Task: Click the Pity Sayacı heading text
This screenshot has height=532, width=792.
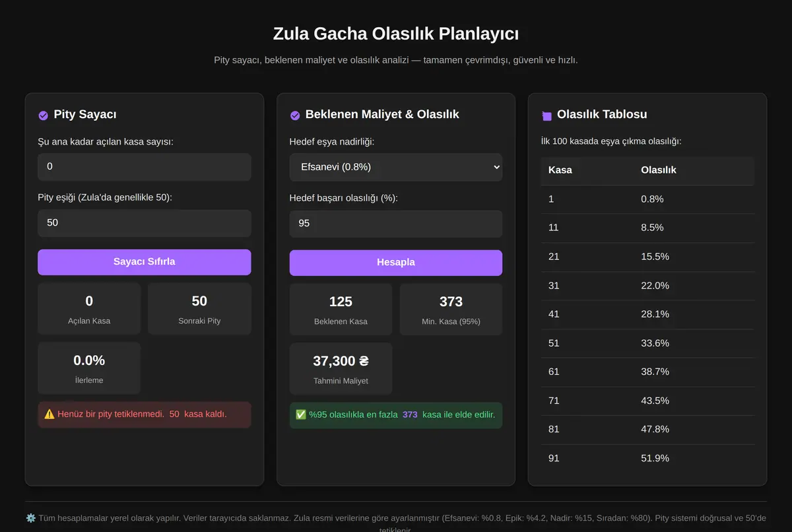Action: coord(85,114)
